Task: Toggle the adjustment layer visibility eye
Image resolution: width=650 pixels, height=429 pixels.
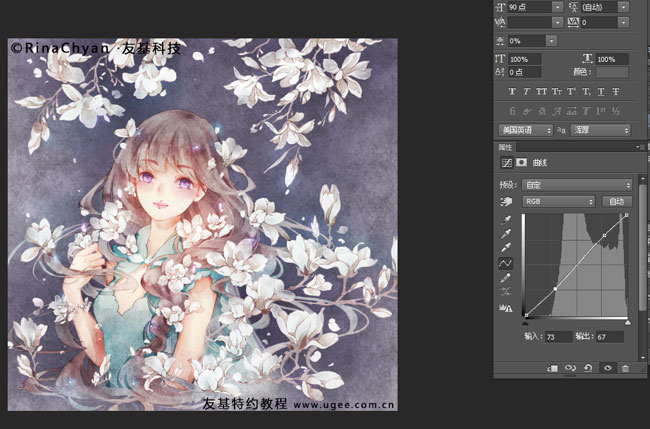Action: point(608,368)
